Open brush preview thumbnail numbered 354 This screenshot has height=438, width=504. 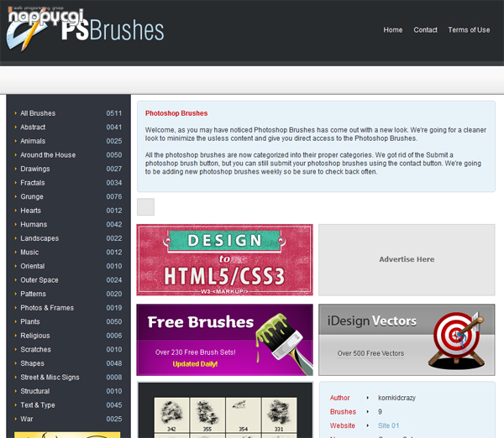click(x=244, y=415)
